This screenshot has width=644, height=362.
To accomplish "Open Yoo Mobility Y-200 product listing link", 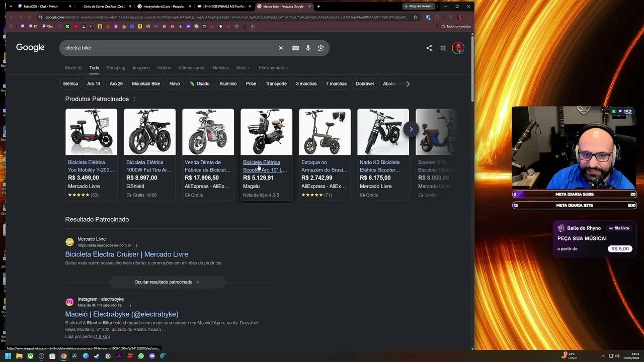I will (x=91, y=166).
